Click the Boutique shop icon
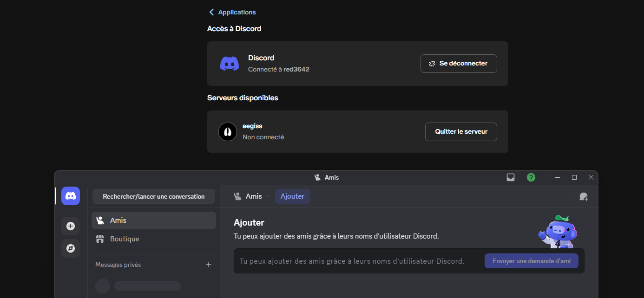Viewport: 644px width, 298px height. (100, 239)
